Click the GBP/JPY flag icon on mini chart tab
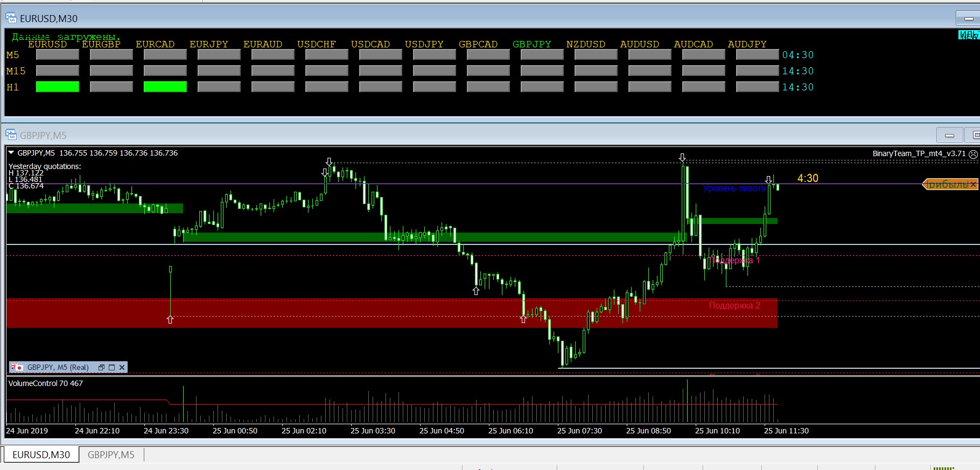This screenshot has height=470, width=980. (x=17, y=367)
